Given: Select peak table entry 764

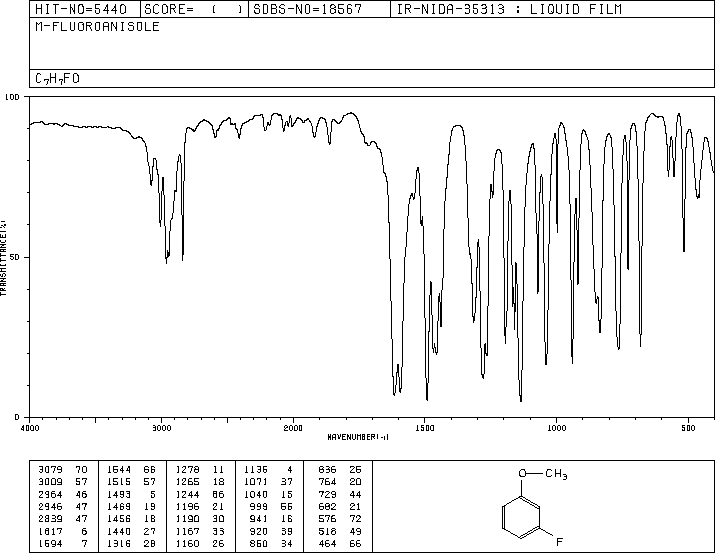Looking at the screenshot, I should click(340, 481).
